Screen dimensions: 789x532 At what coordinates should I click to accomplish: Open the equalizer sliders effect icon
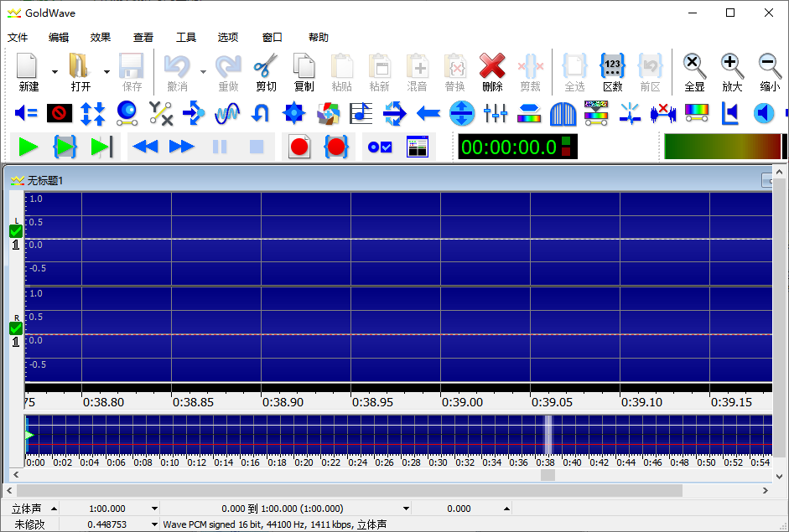(496, 112)
